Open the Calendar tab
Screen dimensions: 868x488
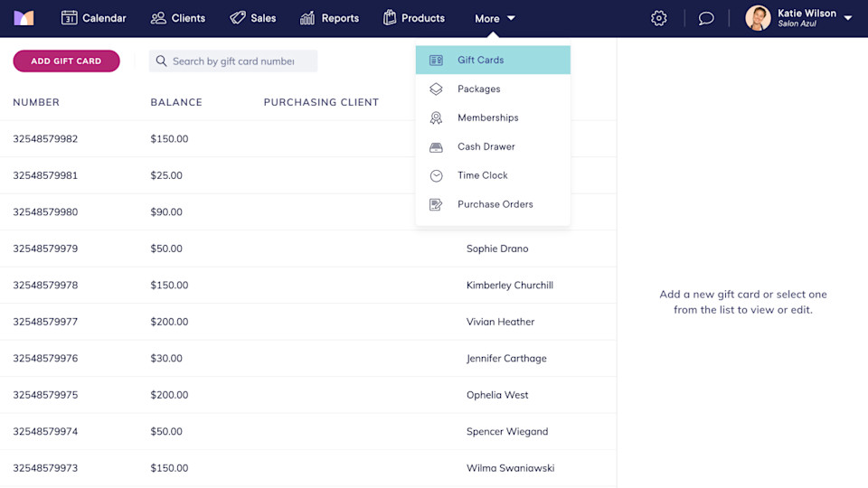point(93,18)
